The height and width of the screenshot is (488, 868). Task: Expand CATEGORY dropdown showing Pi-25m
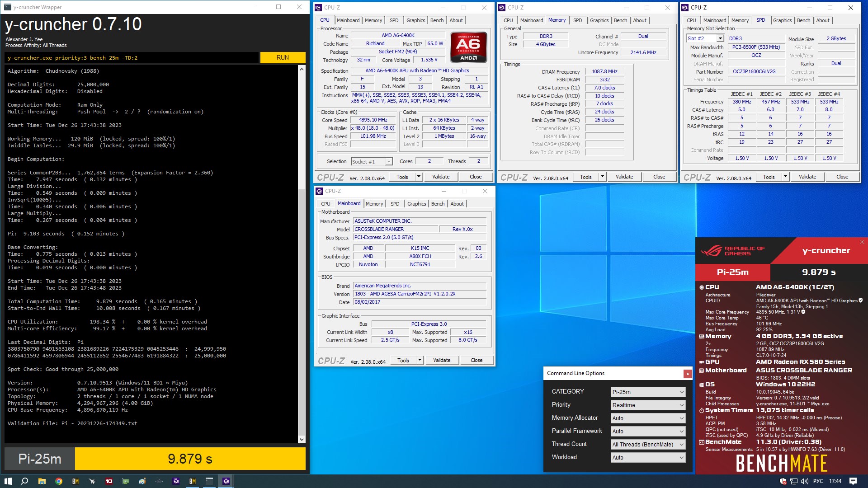coord(648,392)
